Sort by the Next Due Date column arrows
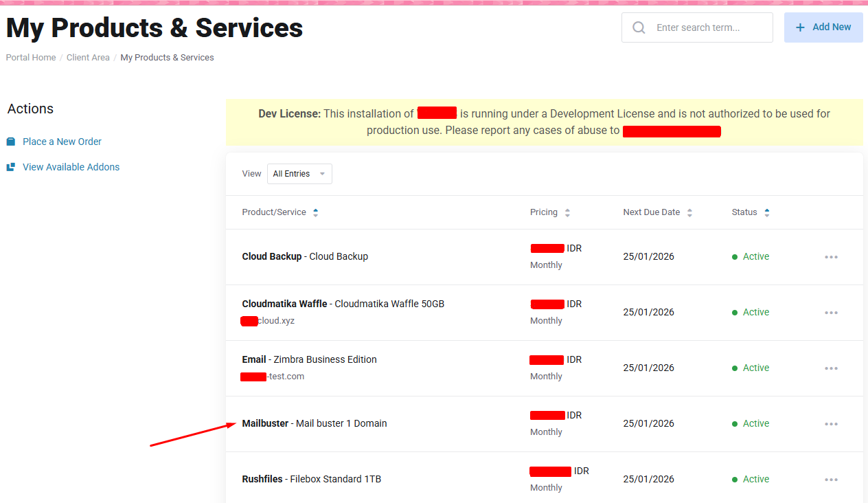The height and width of the screenshot is (503, 868). click(x=689, y=213)
